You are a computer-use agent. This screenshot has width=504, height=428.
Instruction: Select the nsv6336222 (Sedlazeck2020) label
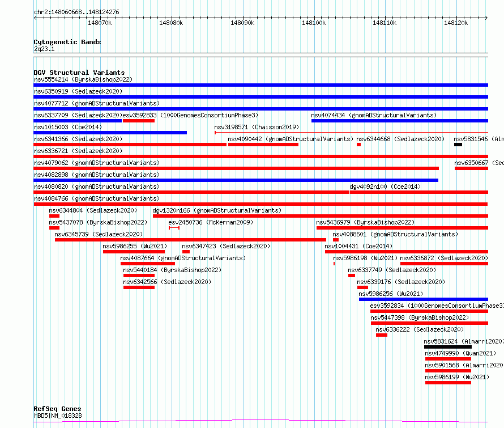420,329
